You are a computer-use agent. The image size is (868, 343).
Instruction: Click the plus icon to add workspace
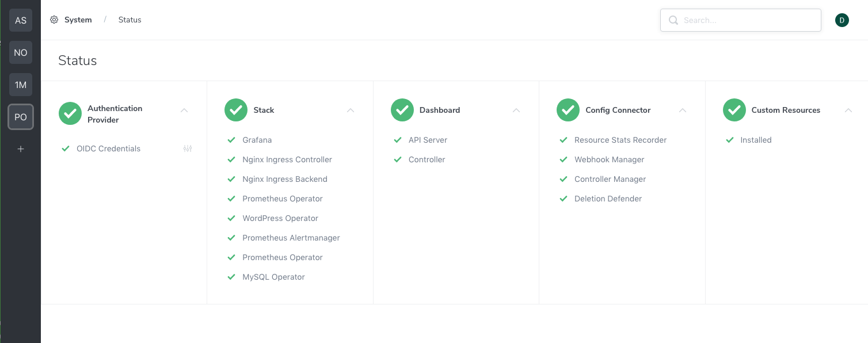tap(21, 149)
